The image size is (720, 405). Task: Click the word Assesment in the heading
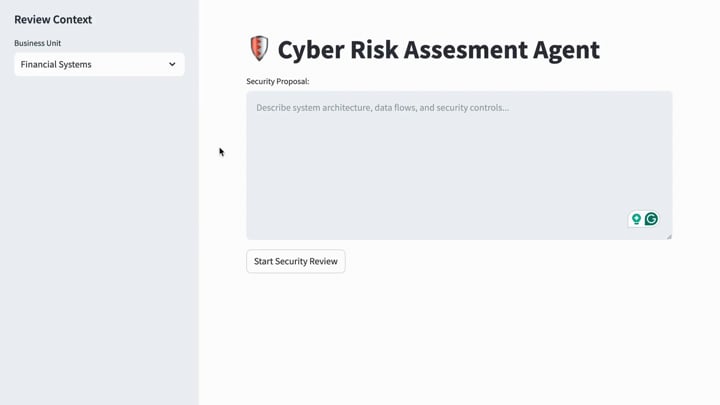[x=466, y=50]
